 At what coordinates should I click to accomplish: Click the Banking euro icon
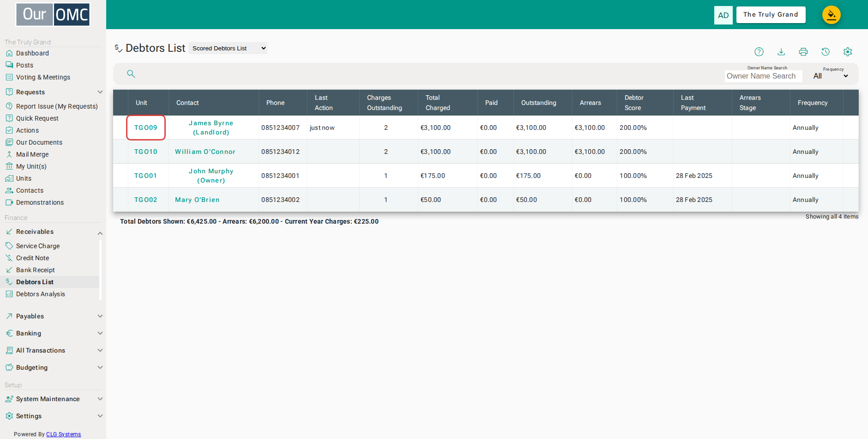tap(9, 333)
